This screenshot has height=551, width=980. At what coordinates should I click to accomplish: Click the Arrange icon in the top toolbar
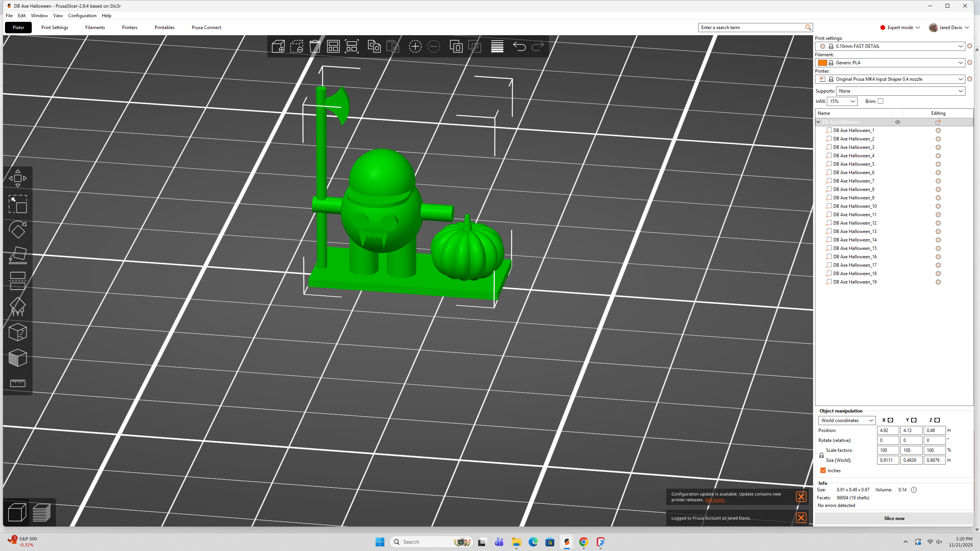333,47
